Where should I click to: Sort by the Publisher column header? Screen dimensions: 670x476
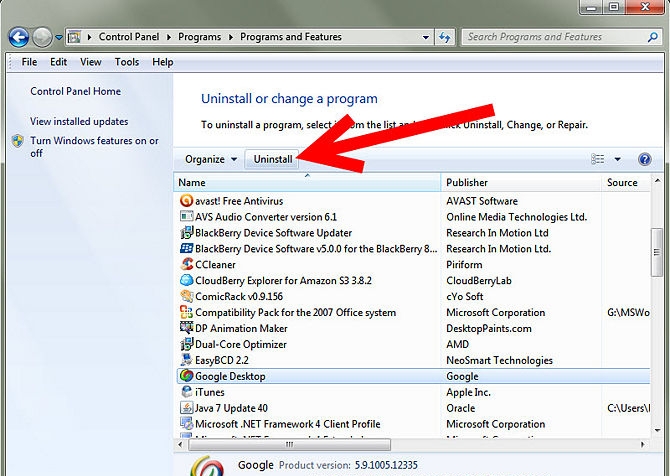tap(521, 182)
